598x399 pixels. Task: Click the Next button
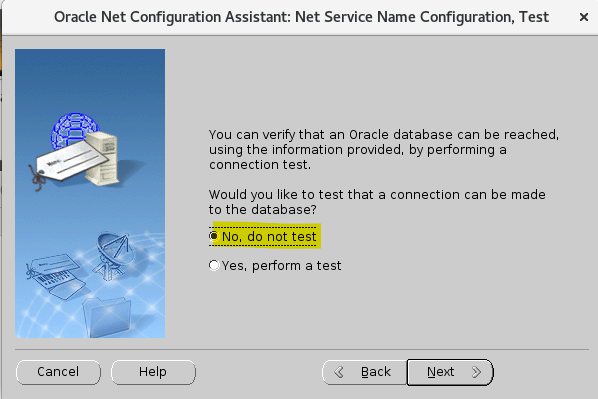point(450,372)
